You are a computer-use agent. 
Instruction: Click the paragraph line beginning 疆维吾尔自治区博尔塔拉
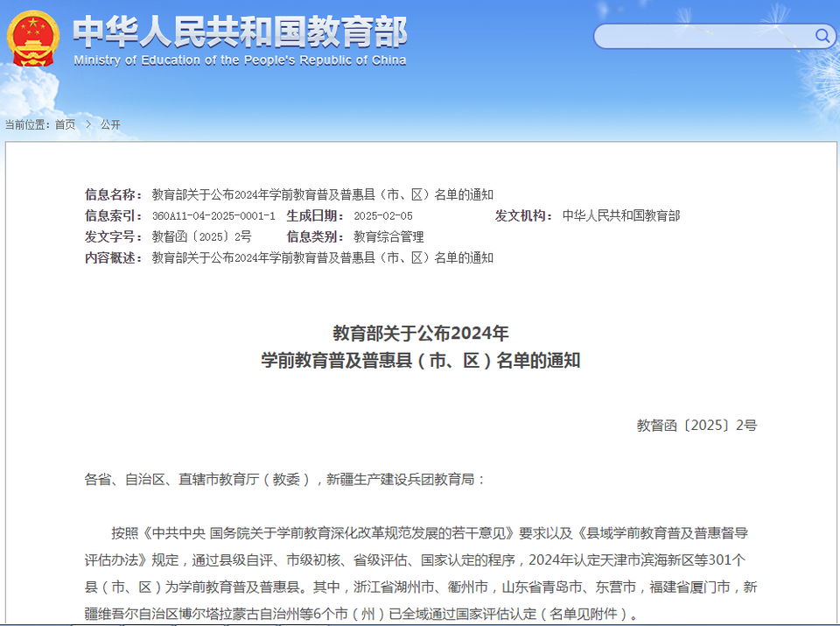tap(361, 614)
